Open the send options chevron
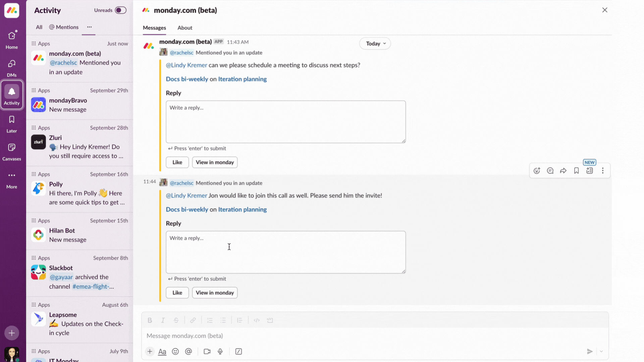Image resolution: width=644 pixels, height=362 pixels. [x=601, y=351]
